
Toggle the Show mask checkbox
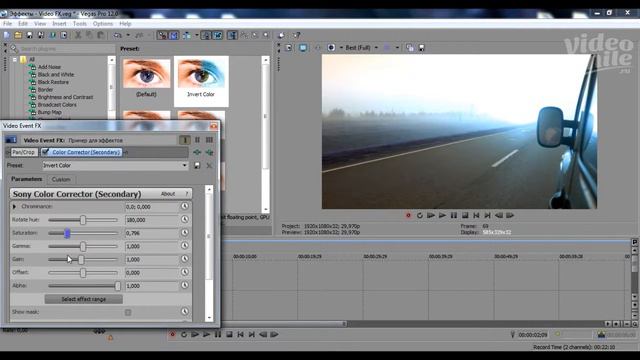click(128, 312)
